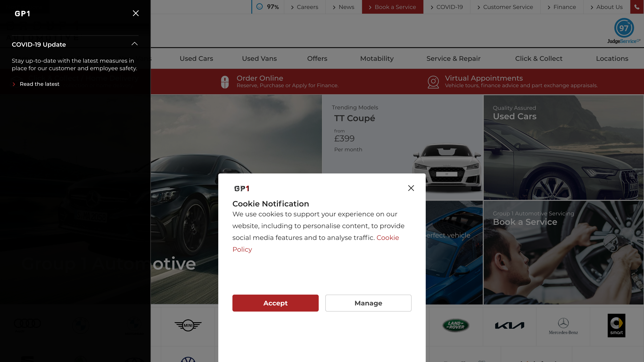Screen dimensions: 644x362
Task: Open the Click & Collect menu
Action: (x=538, y=58)
